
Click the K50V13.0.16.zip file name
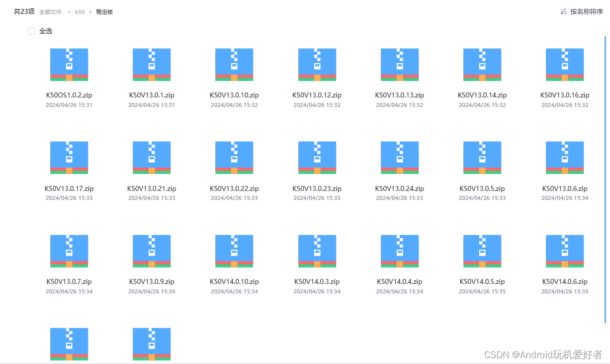tap(565, 95)
